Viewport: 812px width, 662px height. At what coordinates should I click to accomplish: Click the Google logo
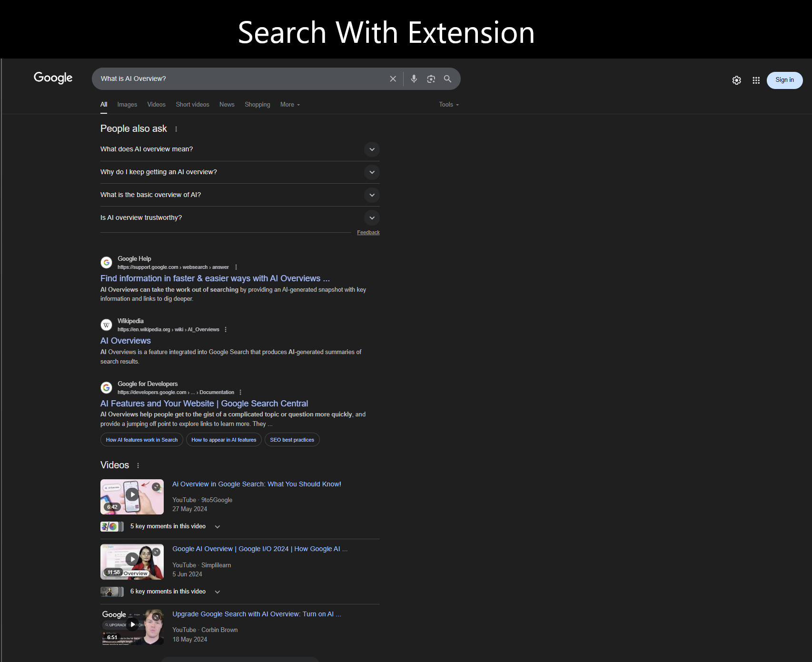53,78
